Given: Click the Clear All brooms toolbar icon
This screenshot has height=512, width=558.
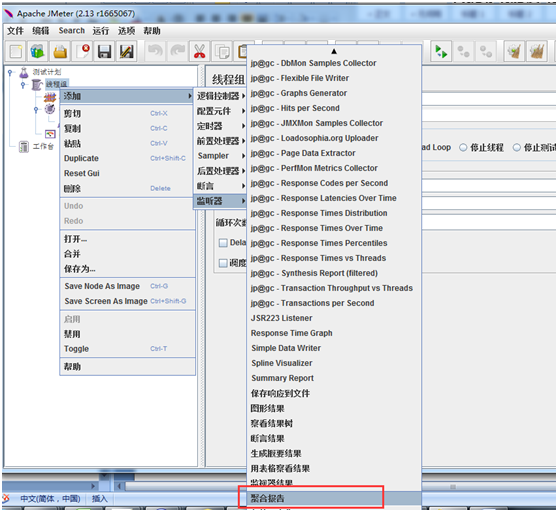Looking at the screenshot, I should click(x=537, y=52).
